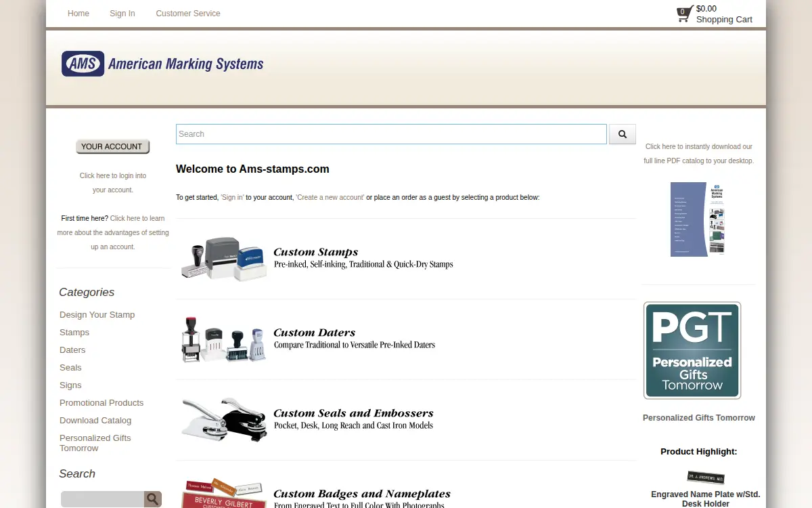Click into the sidebar search box

tap(103, 499)
